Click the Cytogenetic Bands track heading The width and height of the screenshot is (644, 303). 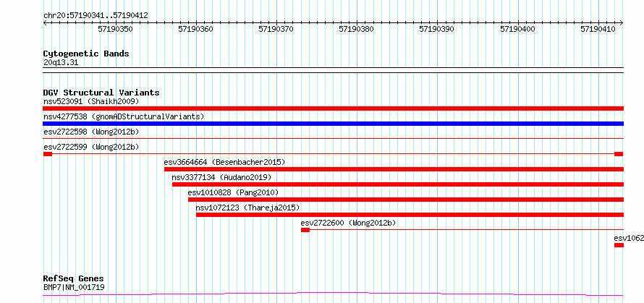(x=86, y=54)
